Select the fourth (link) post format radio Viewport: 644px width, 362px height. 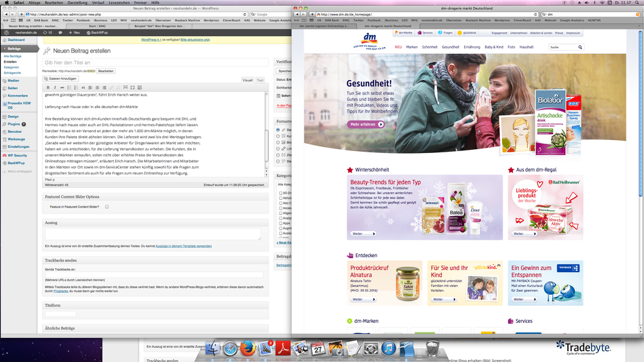[278, 148]
